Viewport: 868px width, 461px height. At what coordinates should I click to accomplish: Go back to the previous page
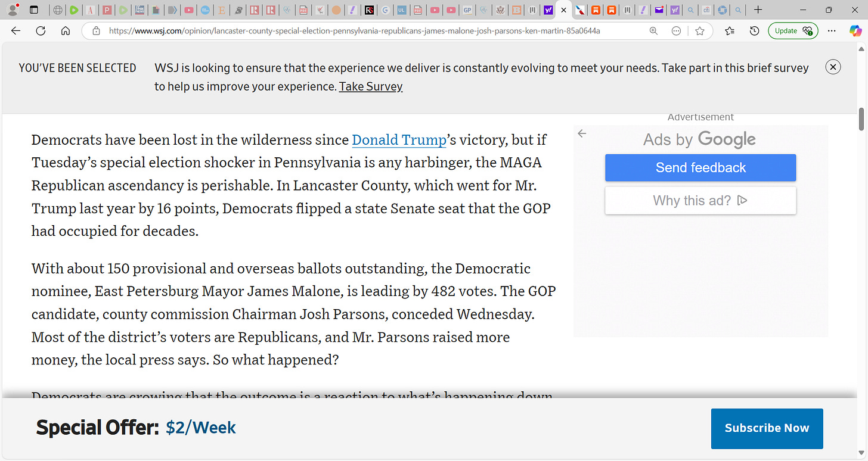pyautogui.click(x=15, y=31)
